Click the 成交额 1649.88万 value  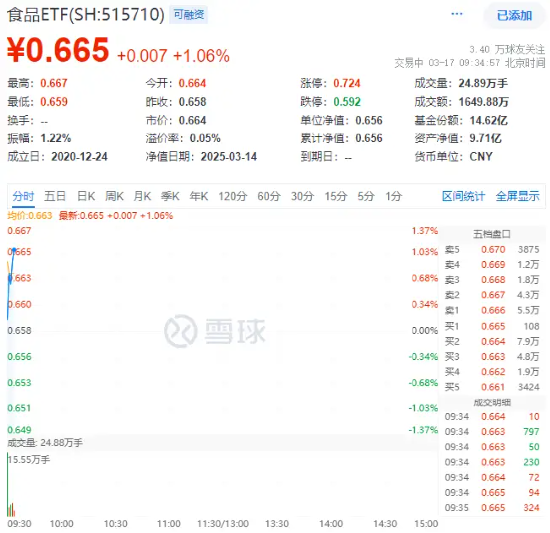(x=484, y=102)
